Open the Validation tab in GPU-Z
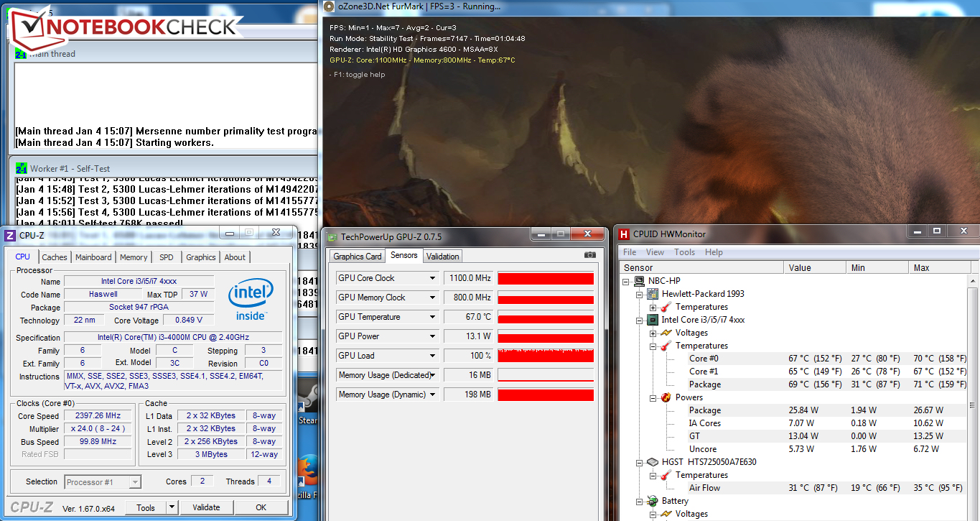 (x=442, y=257)
